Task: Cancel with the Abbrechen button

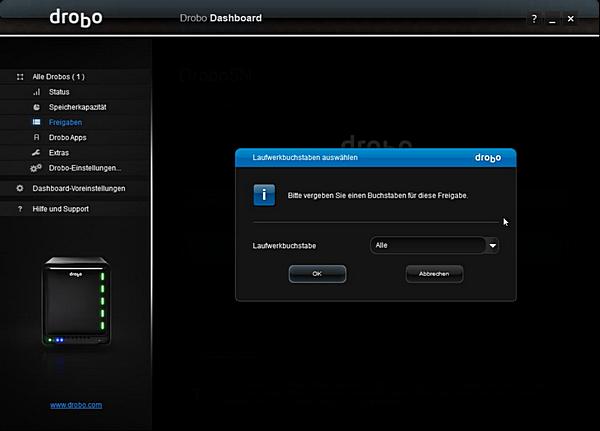Action: tap(434, 274)
